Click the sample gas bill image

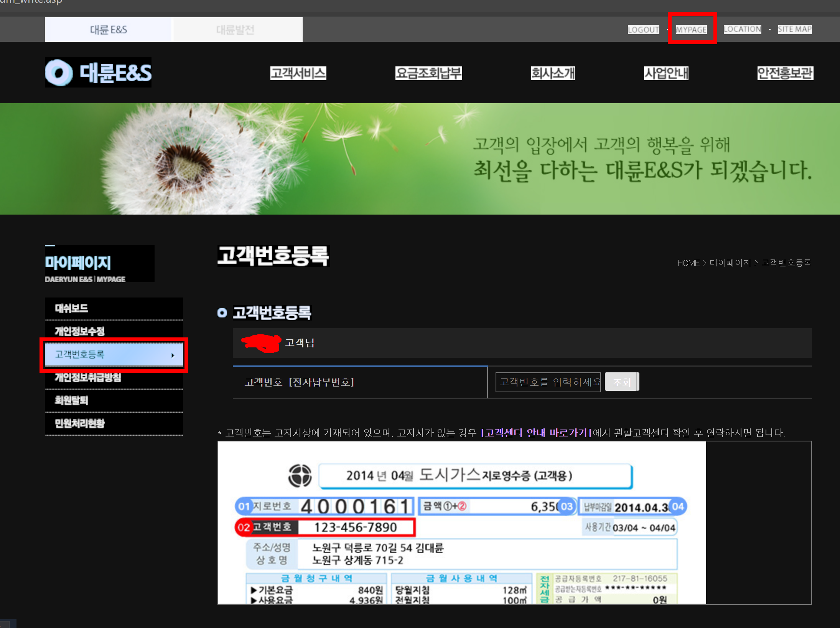point(462,523)
